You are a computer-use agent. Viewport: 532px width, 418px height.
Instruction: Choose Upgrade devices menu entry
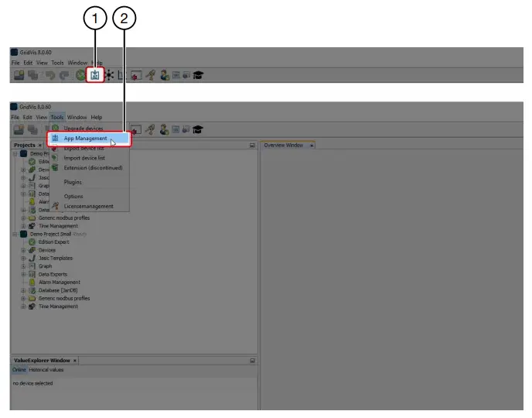89,128
